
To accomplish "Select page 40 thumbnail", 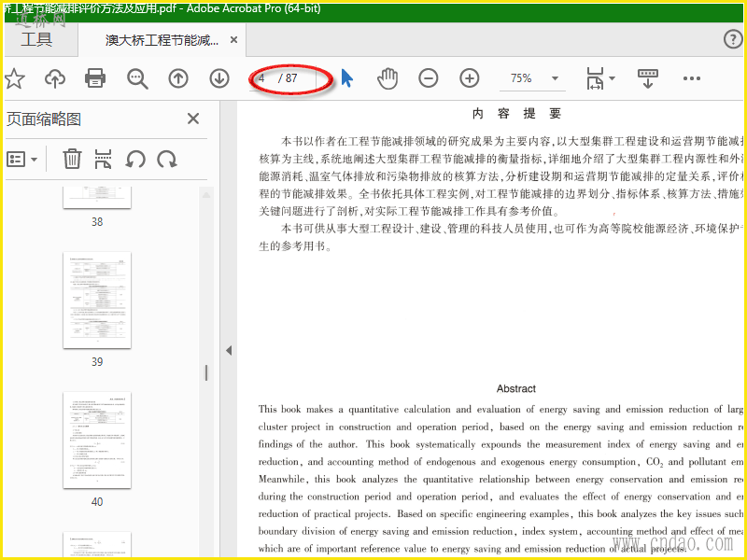I will click(97, 441).
